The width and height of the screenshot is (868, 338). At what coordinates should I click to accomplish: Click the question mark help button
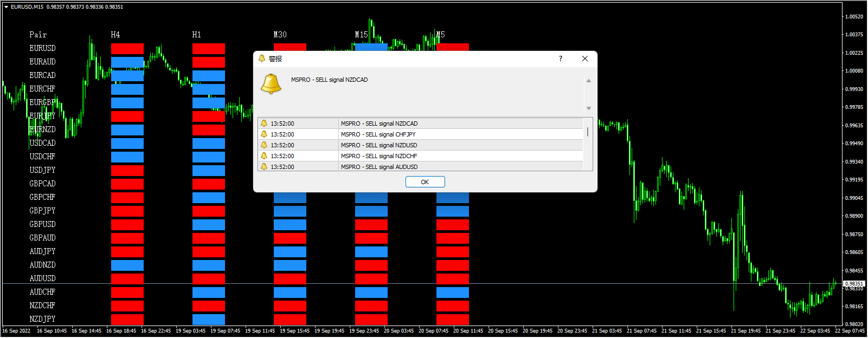[x=561, y=58]
